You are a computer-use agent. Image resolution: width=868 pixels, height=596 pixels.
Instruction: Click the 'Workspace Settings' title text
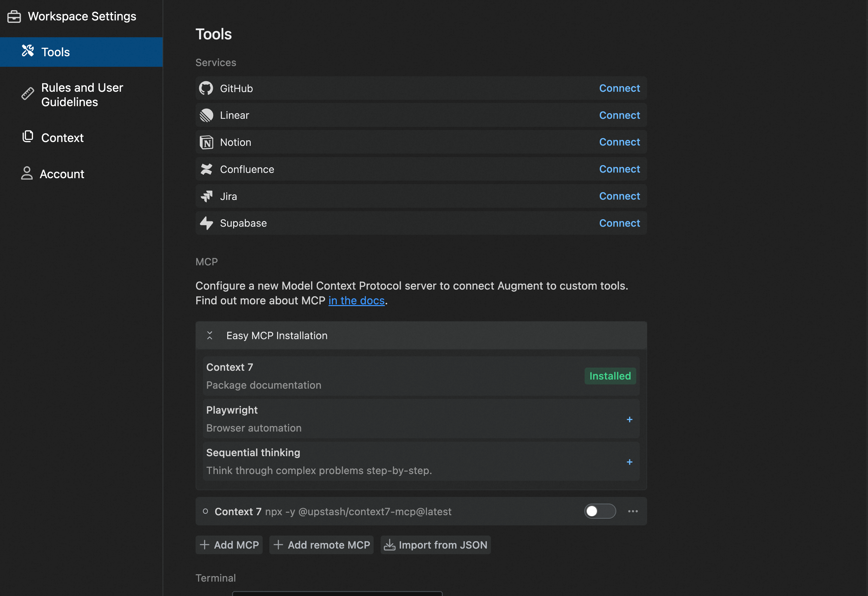coord(82,17)
